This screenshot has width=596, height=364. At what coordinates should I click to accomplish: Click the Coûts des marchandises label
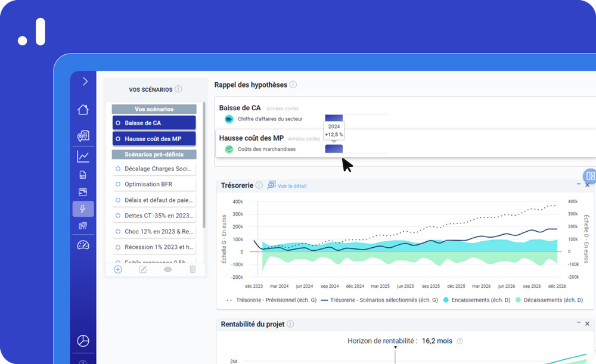point(266,149)
